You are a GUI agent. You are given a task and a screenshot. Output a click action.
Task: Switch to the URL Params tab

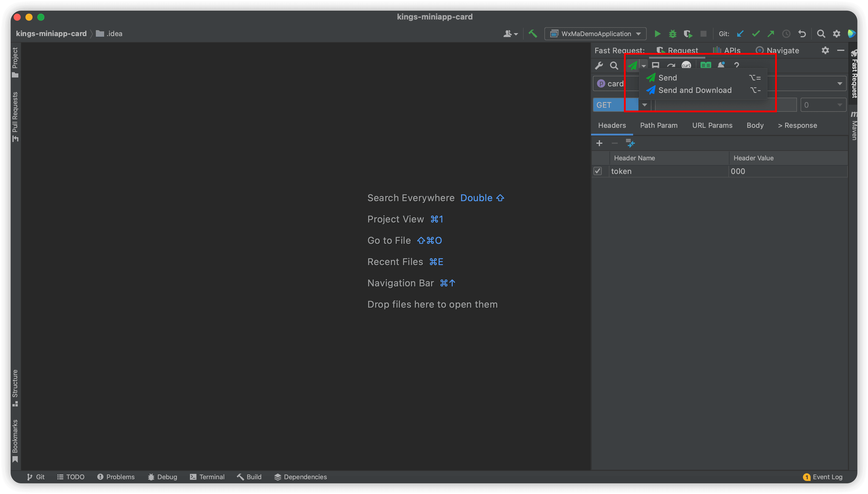click(x=712, y=125)
